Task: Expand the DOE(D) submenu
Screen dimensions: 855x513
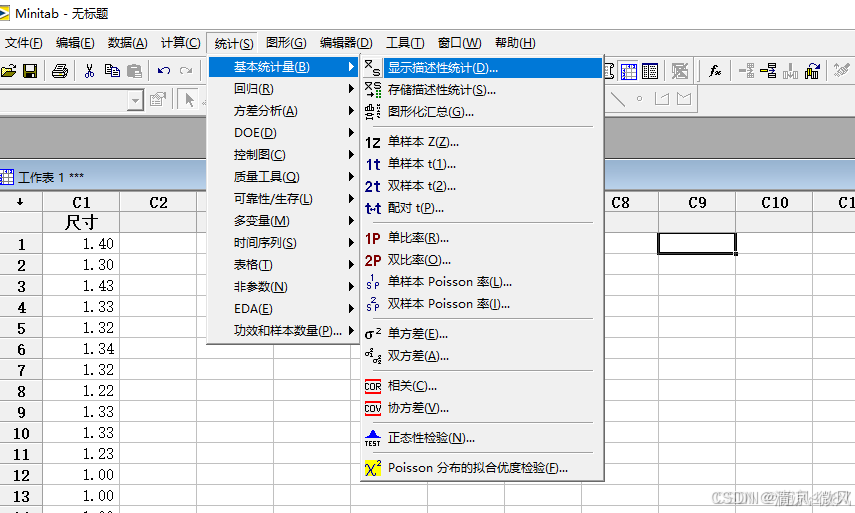Action: pos(284,133)
